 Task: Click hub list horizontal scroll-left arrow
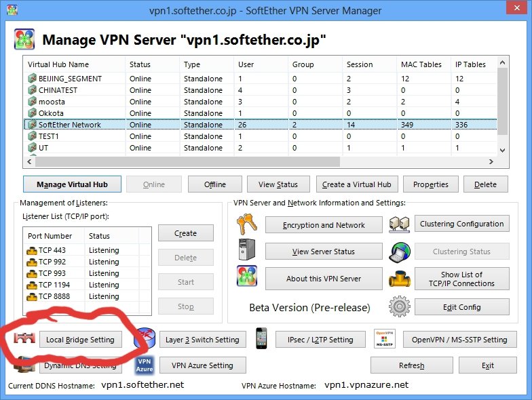point(30,161)
